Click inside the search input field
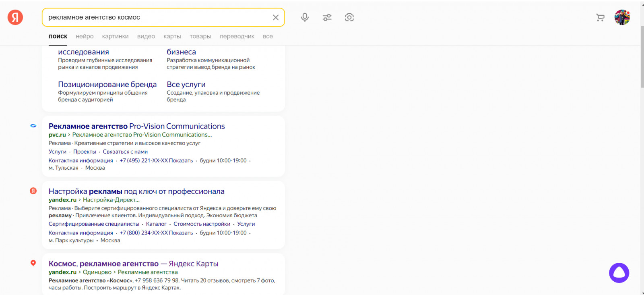The image size is (644, 295). 157,17
